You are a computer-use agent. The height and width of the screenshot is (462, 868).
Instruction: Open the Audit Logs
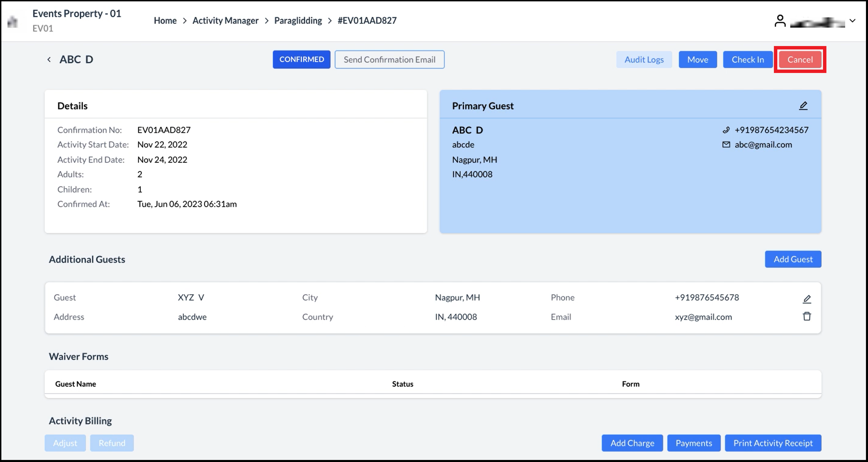[x=644, y=59]
